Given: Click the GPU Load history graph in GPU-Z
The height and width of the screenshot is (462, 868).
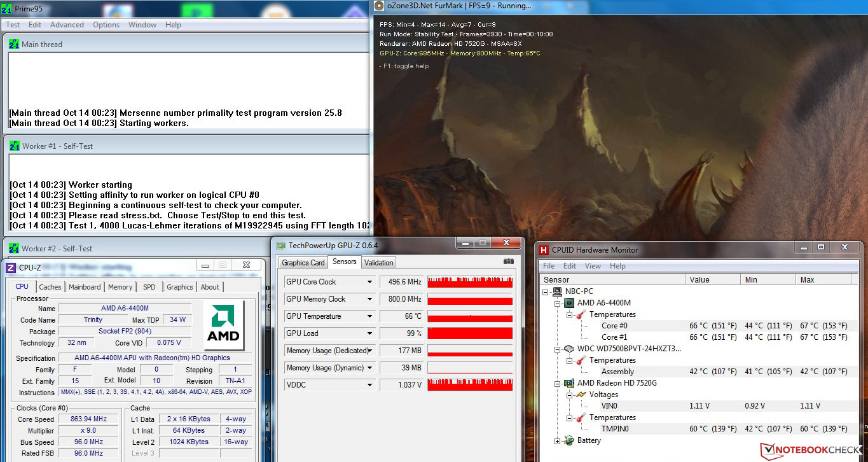Looking at the screenshot, I should pos(470,333).
